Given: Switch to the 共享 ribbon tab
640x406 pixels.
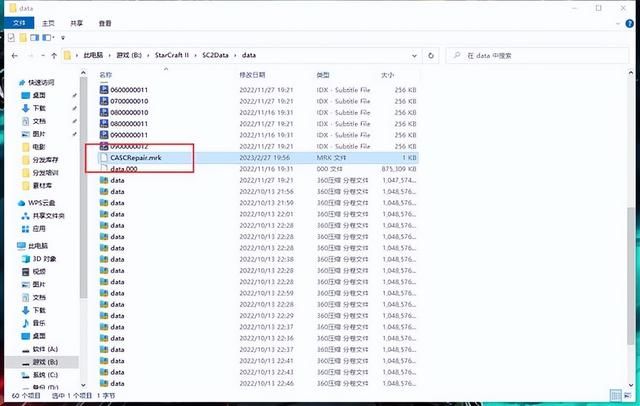Looking at the screenshot, I should tap(76, 23).
